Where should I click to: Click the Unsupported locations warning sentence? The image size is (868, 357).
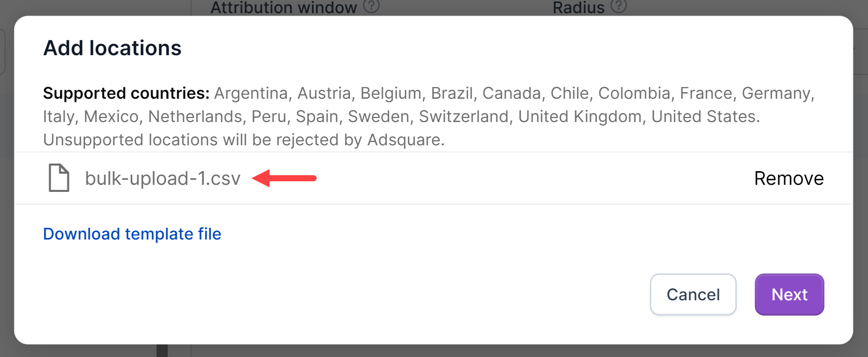243,140
